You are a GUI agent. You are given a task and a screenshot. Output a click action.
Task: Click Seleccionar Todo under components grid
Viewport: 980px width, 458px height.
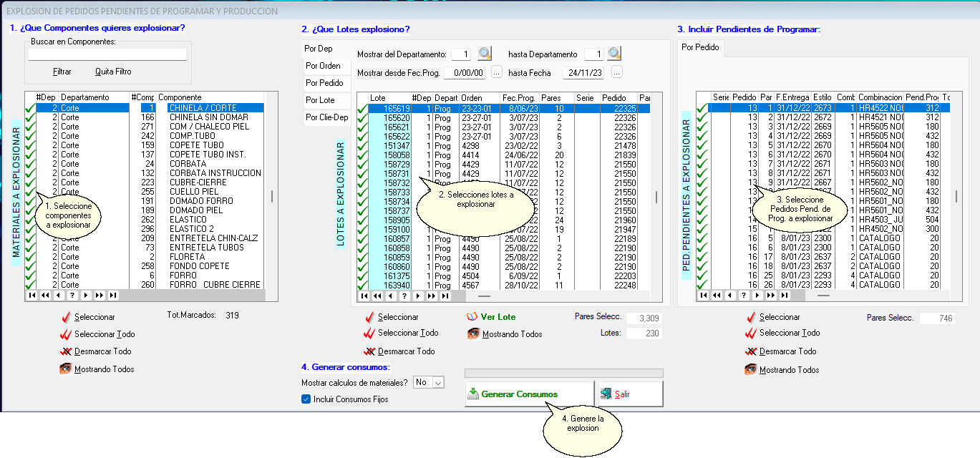click(x=97, y=334)
